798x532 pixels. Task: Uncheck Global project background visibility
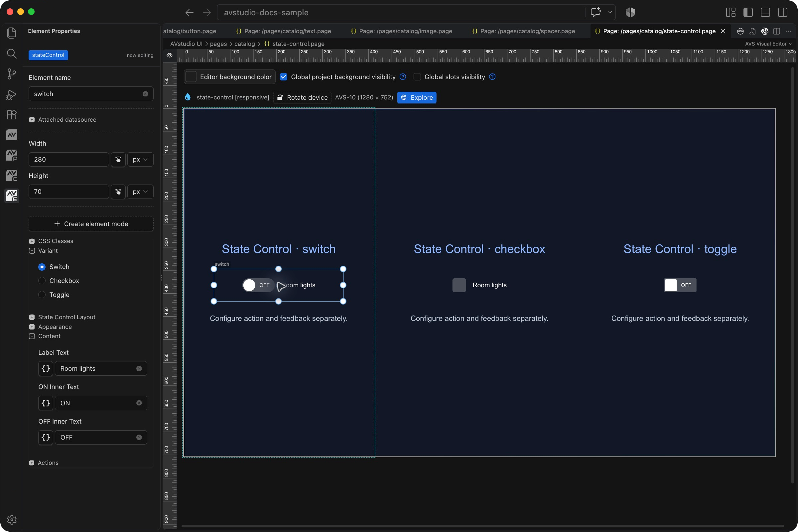[x=284, y=77]
